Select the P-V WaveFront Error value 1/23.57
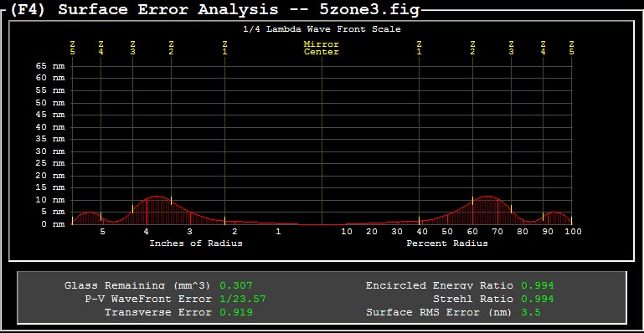 coord(243,299)
